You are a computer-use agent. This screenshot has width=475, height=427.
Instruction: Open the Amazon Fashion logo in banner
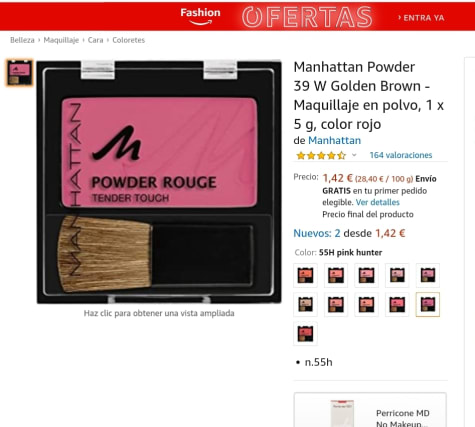click(x=200, y=16)
